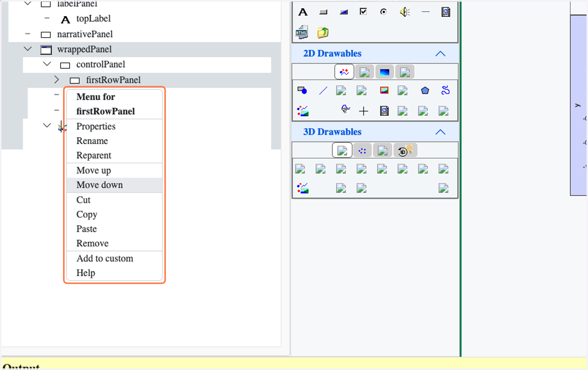This screenshot has height=370, width=588.
Task: Click the wrappedPanel window icon
Action: [46, 49]
